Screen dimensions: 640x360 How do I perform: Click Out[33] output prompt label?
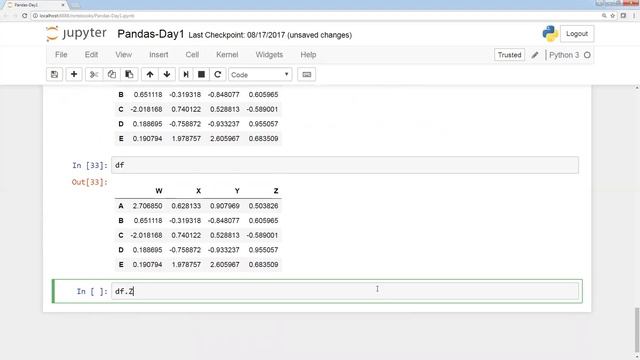coord(90,182)
